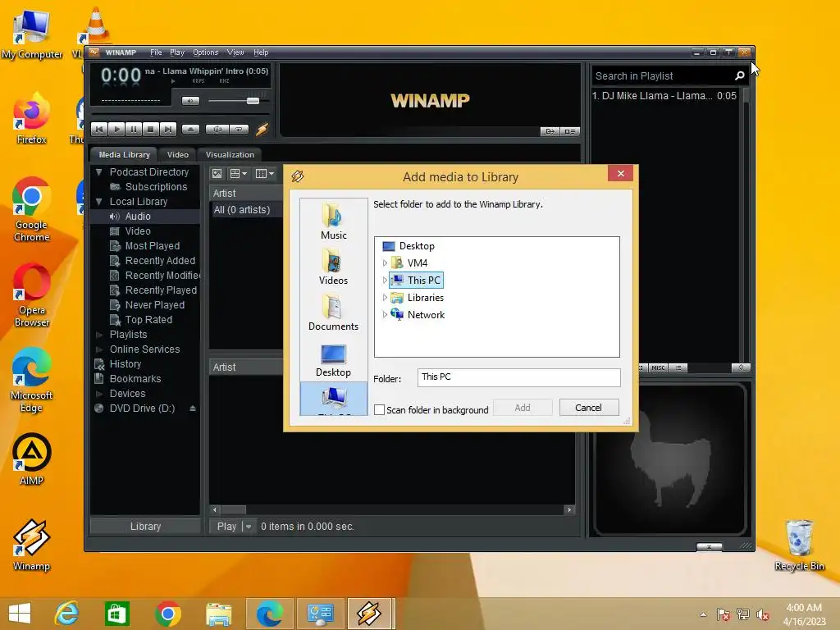Click the Folder text field
840x630 pixels.
518,377
